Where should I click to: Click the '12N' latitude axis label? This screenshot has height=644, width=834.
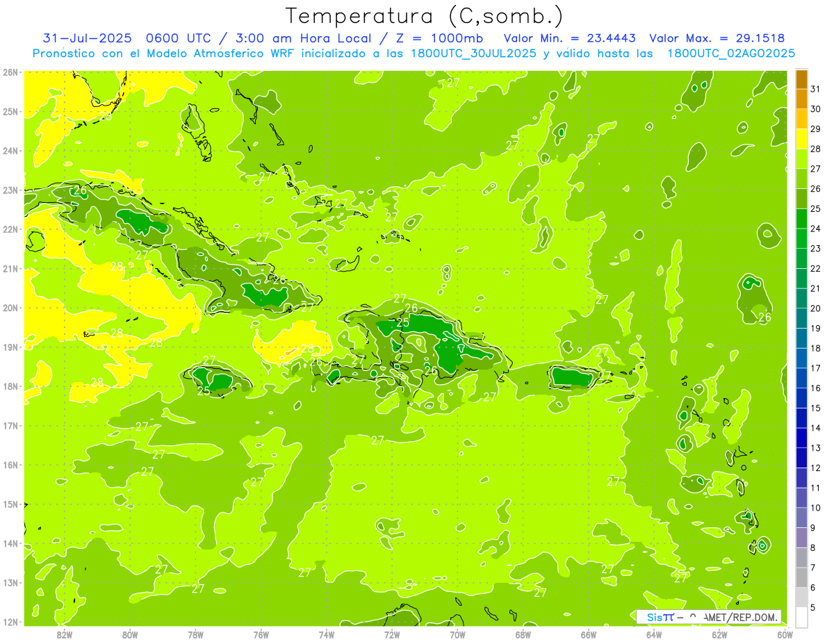coord(10,622)
